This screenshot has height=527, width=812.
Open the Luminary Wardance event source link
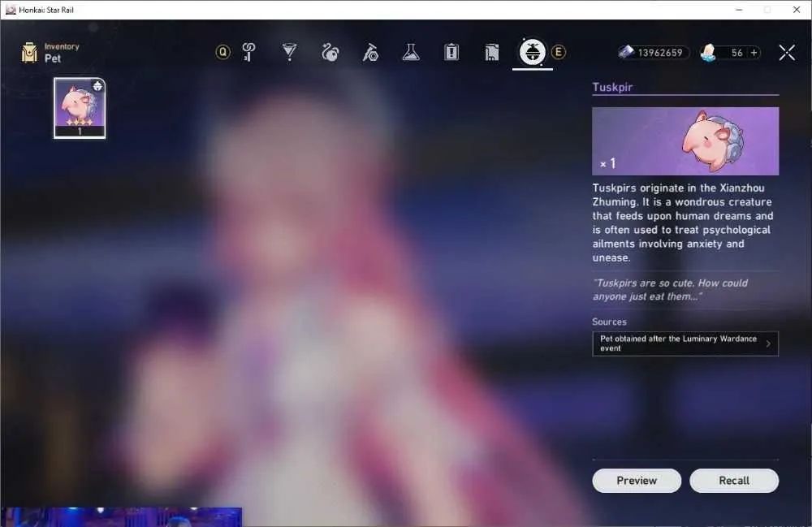pyautogui.click(x=685, y=343)
